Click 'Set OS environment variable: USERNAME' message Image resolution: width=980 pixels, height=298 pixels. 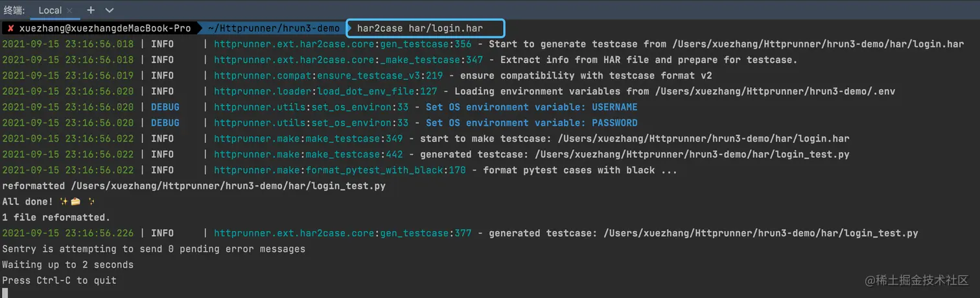click(x=531, y=107)
